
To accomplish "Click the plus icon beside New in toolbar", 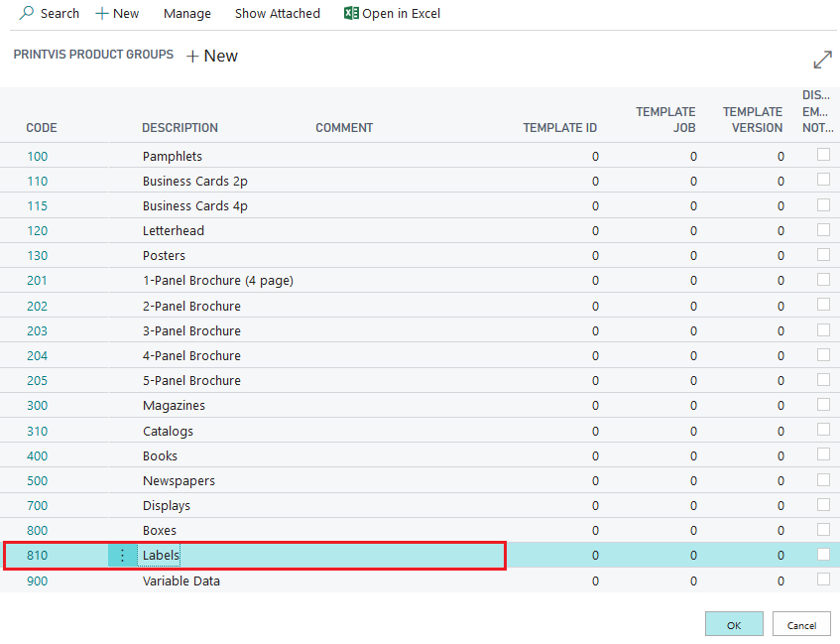I will (101, 14).
